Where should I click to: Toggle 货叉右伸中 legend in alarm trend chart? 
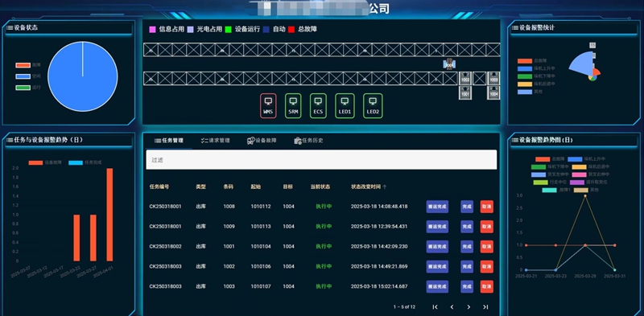click(x=591, y=174)
